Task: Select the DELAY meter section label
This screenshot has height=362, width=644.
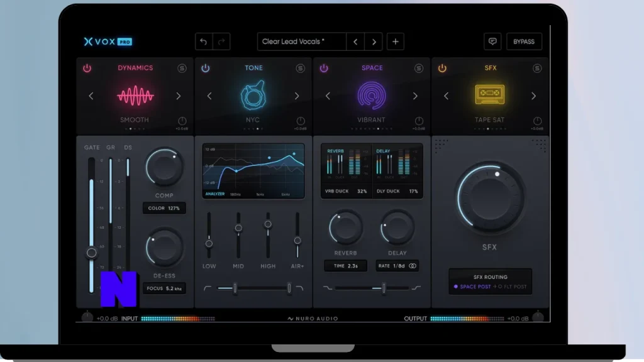Action: tap(383, 151)
